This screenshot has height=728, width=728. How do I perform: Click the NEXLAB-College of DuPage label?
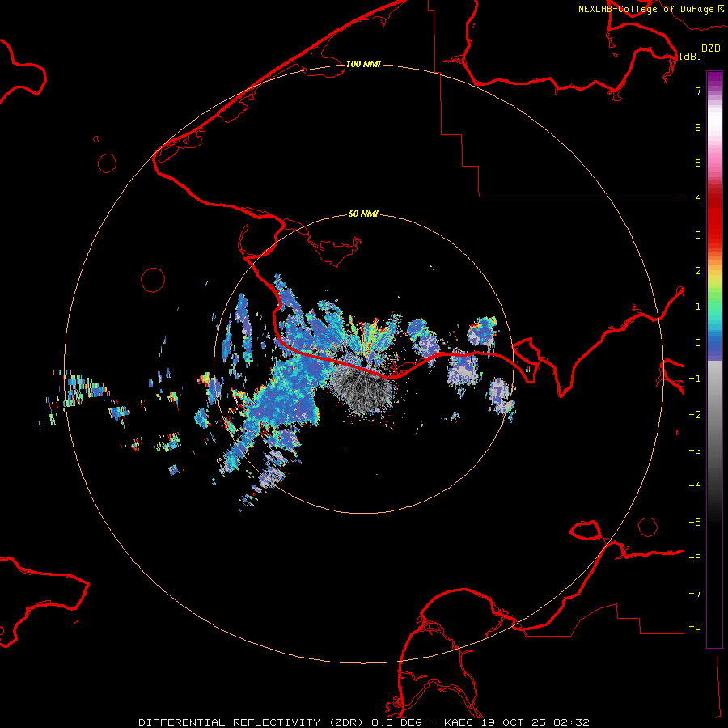point(651,9)
